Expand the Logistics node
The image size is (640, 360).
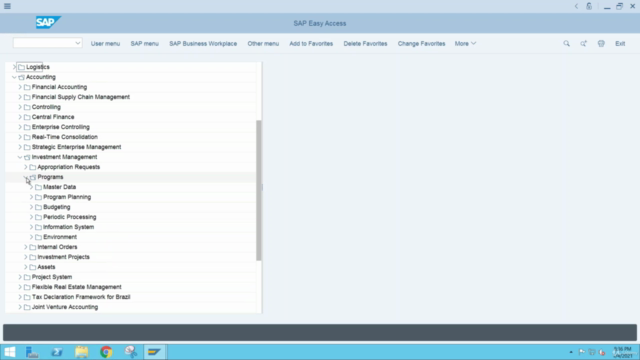coord(14,67)
